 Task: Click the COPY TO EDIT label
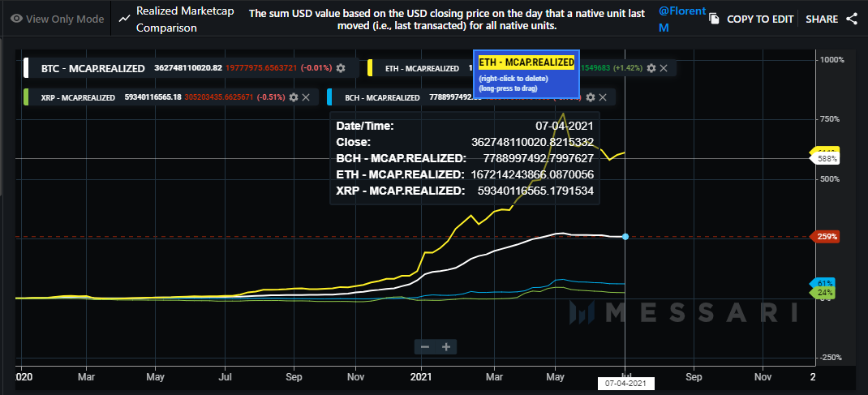pyautogui.click(x=759, y=19)
